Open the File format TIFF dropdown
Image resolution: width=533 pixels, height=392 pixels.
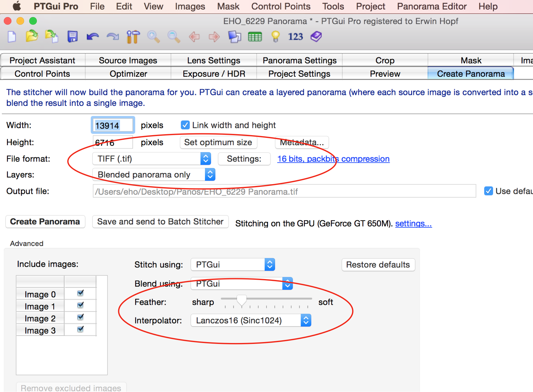[x=152, y=159]
